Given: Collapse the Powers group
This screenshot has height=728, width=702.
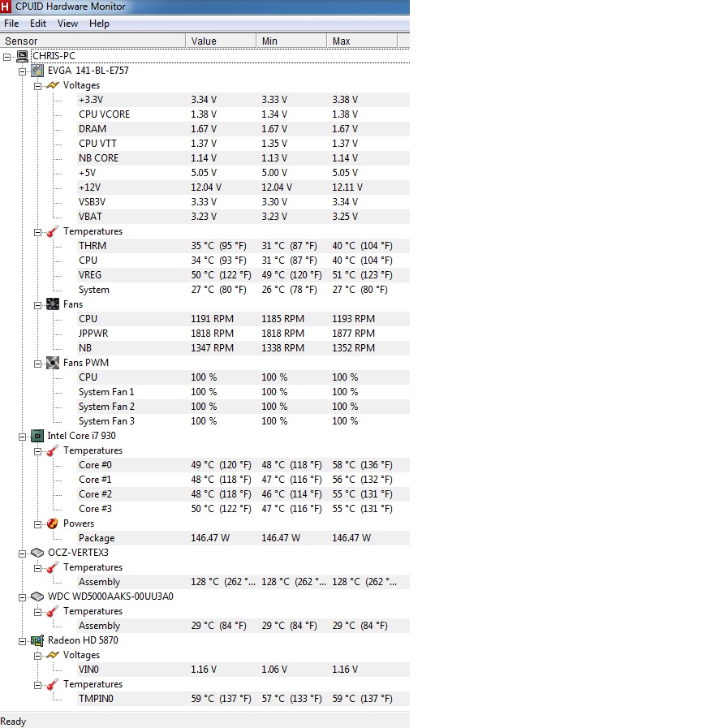Looking at the screenshot, I should click(x=37, y=524).
